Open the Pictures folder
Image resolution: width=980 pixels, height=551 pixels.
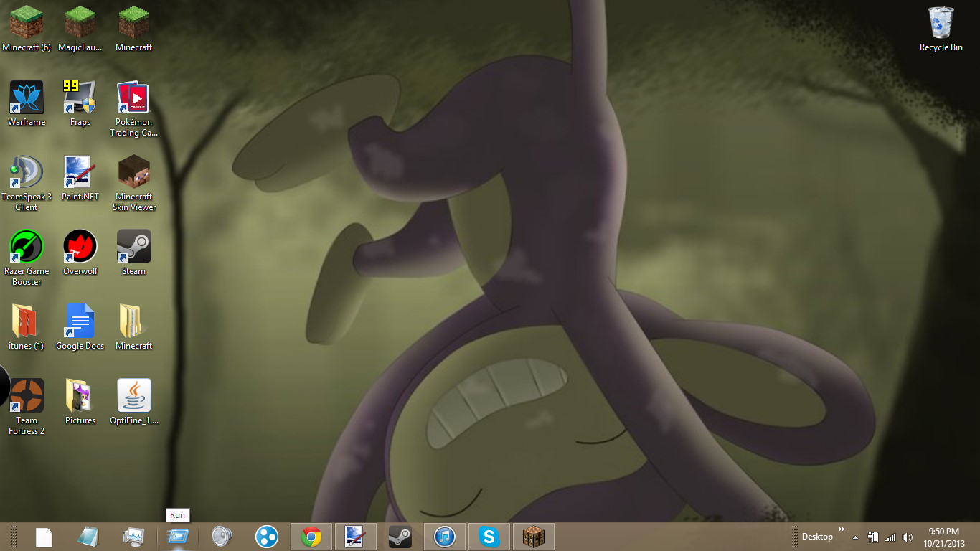tap(80, 402)
